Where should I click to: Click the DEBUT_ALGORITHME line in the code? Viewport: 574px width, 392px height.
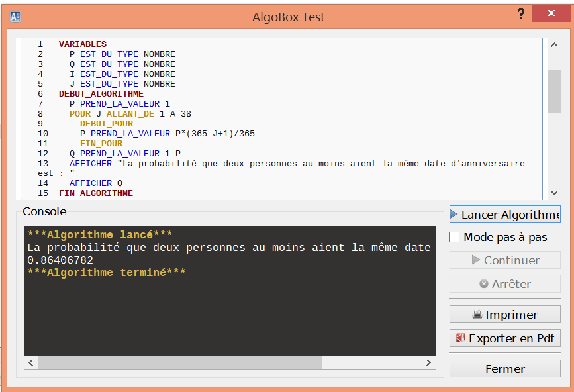pyautogui.click(x=101, y=94)
